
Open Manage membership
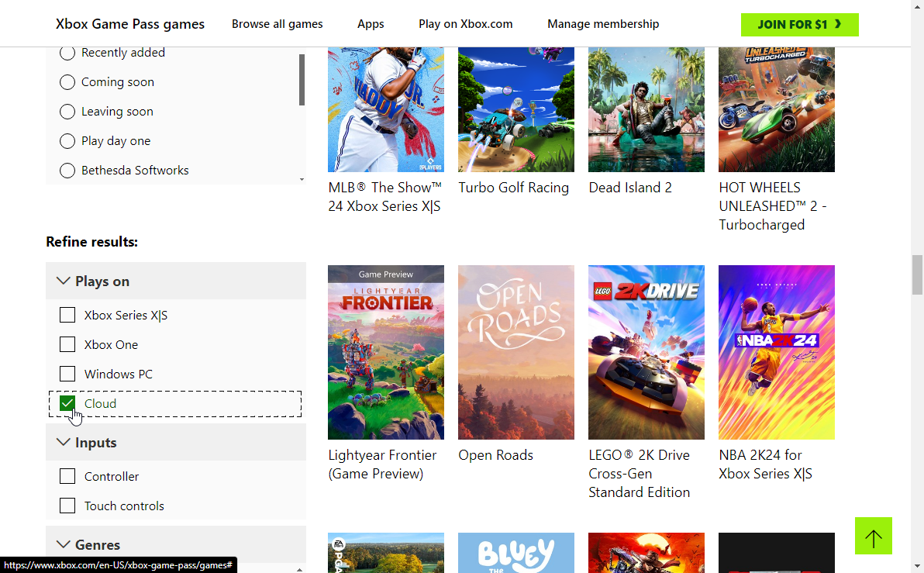[603, 24]
